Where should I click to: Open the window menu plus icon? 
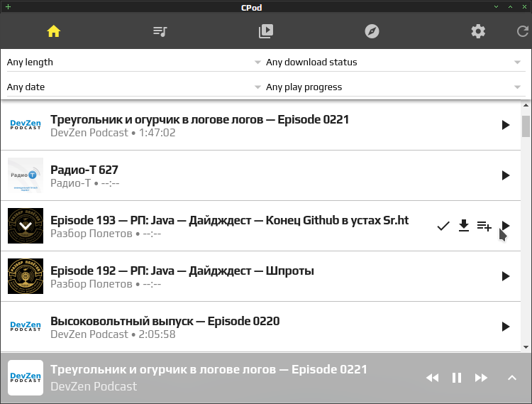[8, 7]
